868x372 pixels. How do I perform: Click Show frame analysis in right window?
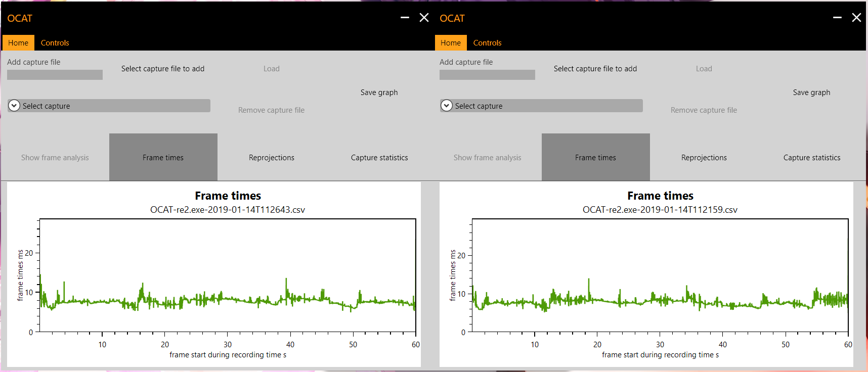[488, 158]
